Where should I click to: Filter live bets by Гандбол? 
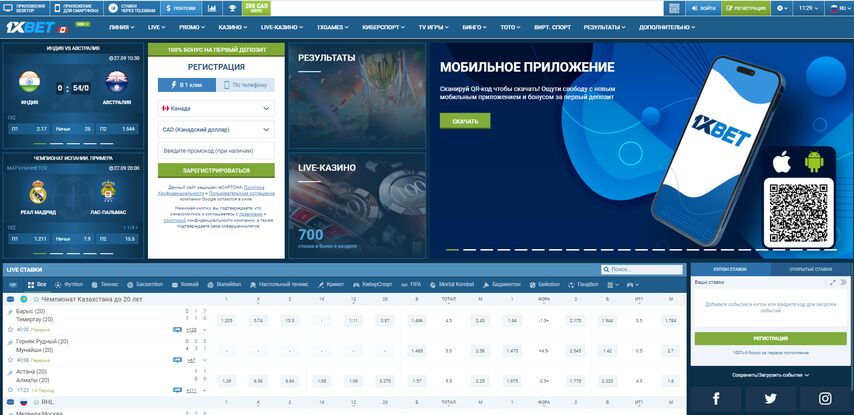(583, 285)
